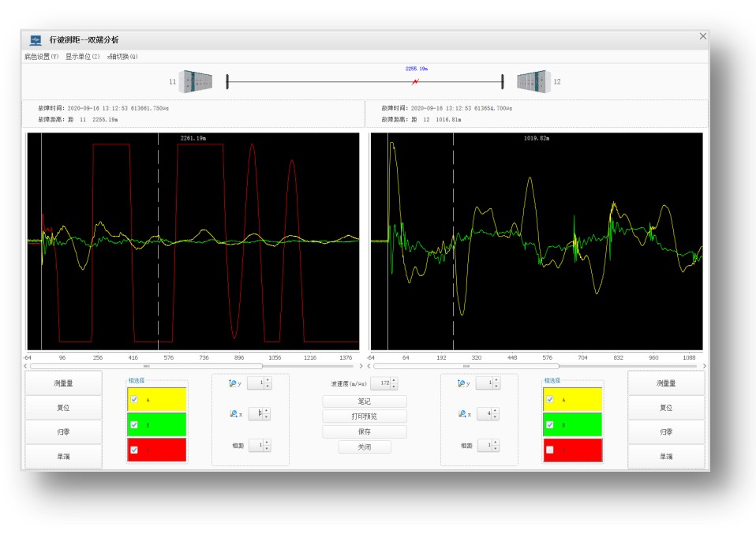Click the dashed cursor line in left waveform
This screenshot has width=756, height=538.
(x=158, y=241)
